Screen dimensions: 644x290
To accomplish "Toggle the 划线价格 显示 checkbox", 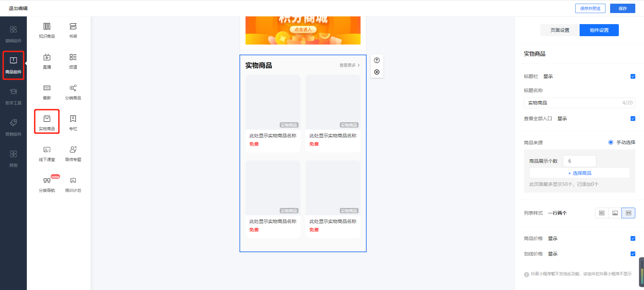I will (633, 254).
